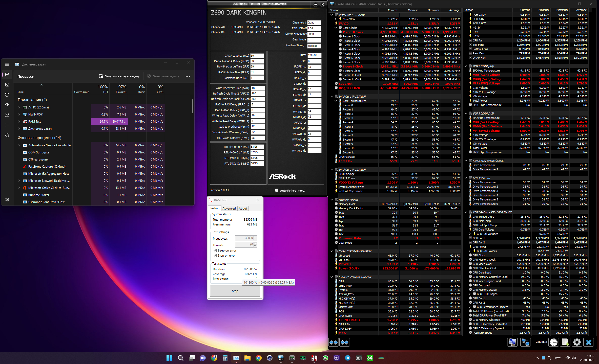Click HWiNFO collapse columns arrows button
Image resolution: width=599 pixels, height=364 pixels.
point(344,342)
